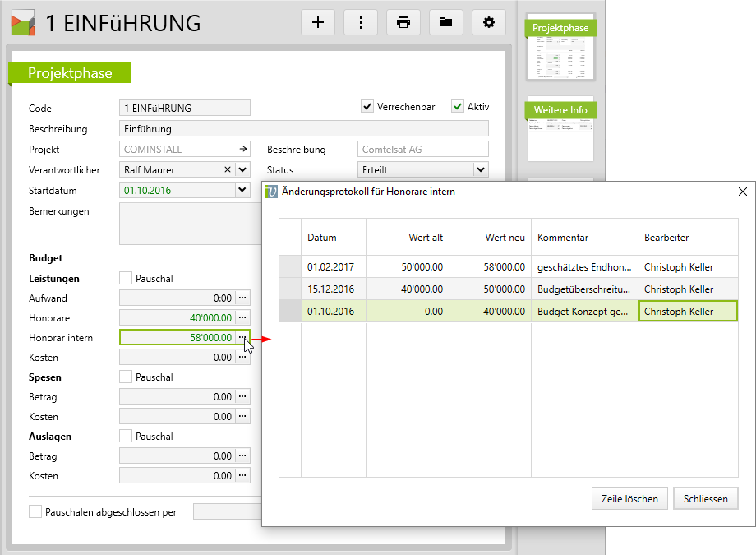Open the folder icon in toolbar
Image resolution: width=756 pixels, height=555 pixels.
(x=446, y=22)
